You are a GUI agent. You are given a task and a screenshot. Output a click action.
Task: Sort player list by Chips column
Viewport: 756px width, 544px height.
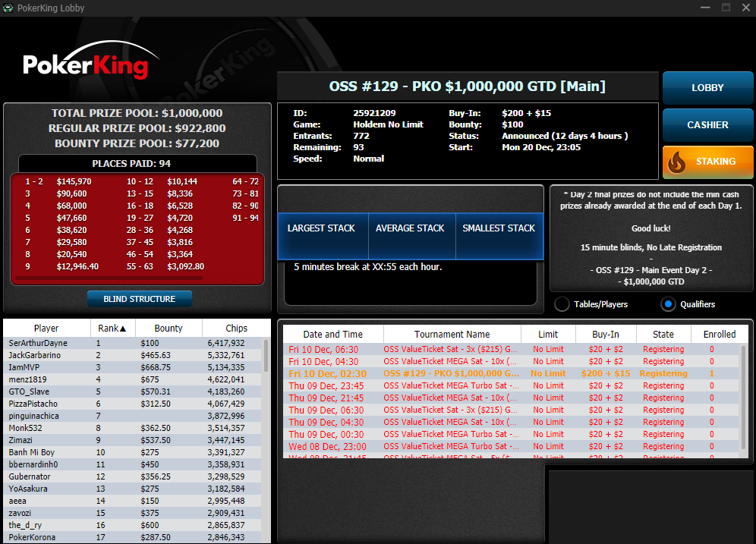click(236, 329)
